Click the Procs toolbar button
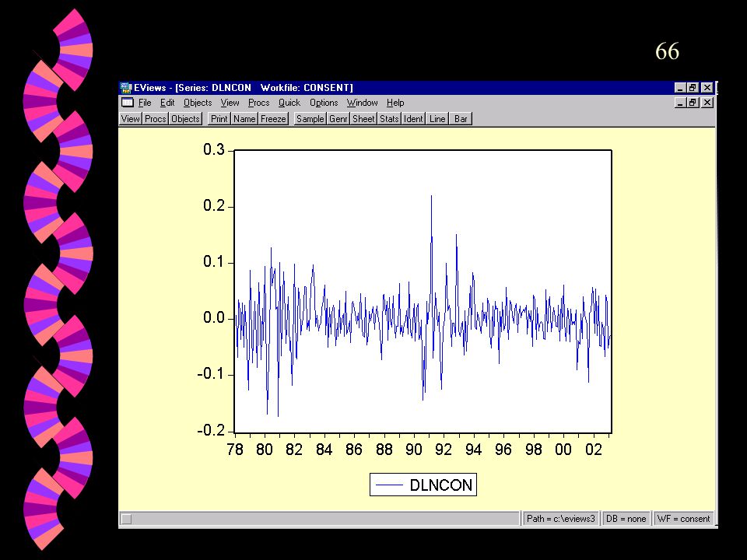Image resolution: width=747 pixels, height=560 pixels. click(x=156, y=118)
